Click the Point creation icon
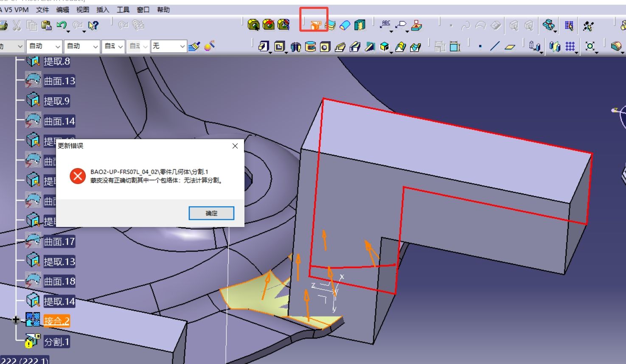 [480, 46]
